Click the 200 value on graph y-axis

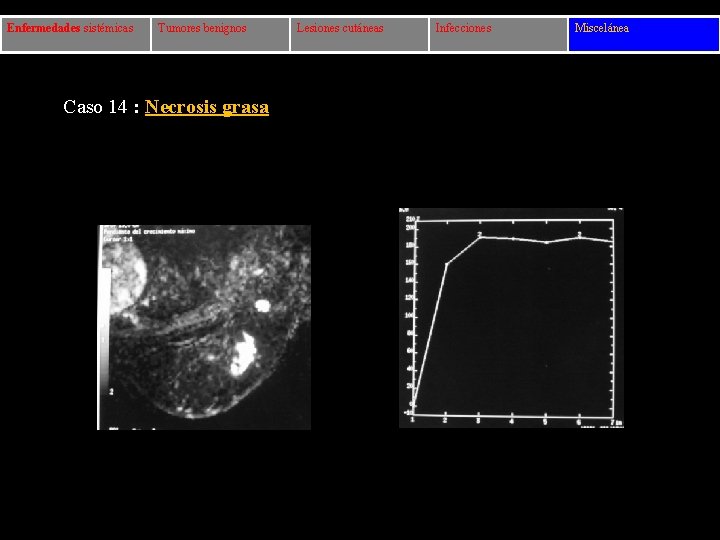[410, 228]
